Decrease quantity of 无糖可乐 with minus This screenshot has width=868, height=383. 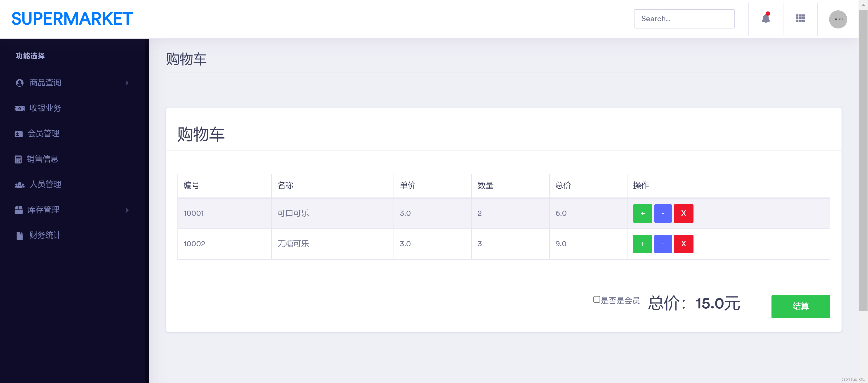coord(663,244)
